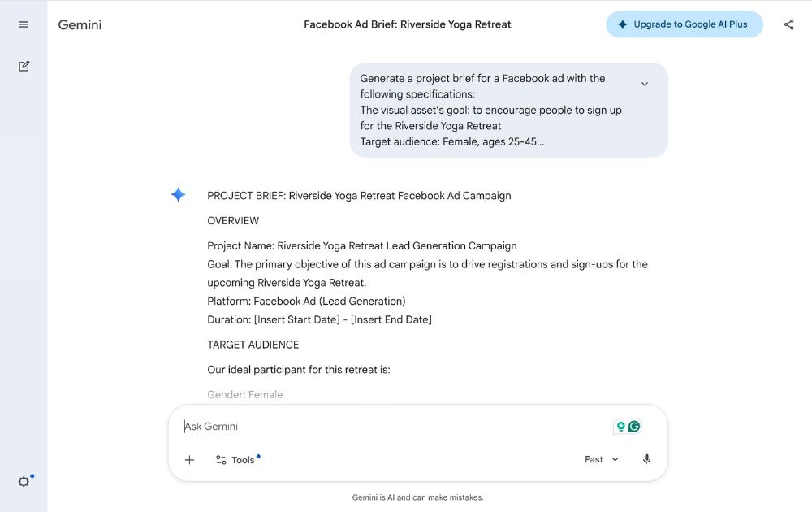This screenshot has width=812, height=512.
Task: Select the Facebook Ad Brief conversation title
Action: [408, 24]
